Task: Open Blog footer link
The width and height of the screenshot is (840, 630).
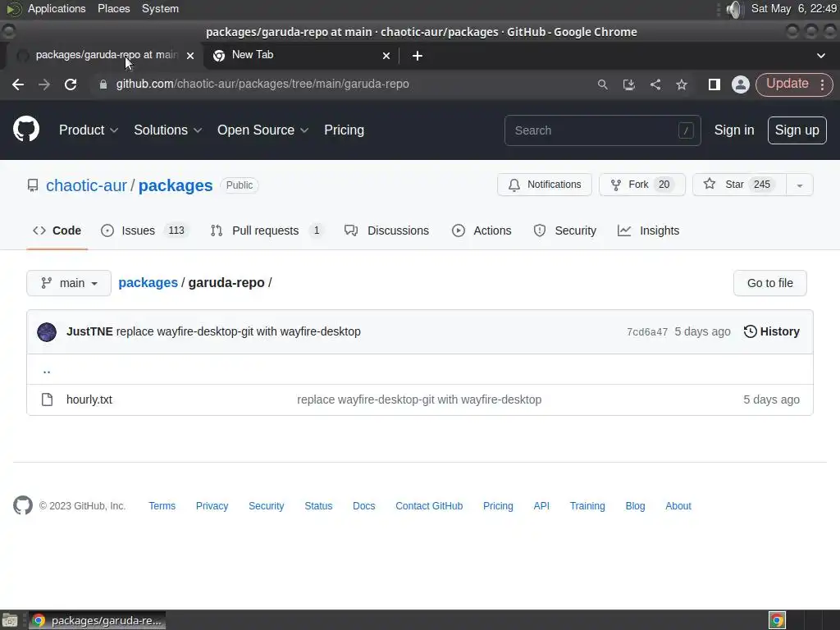Action: (635, 505)
